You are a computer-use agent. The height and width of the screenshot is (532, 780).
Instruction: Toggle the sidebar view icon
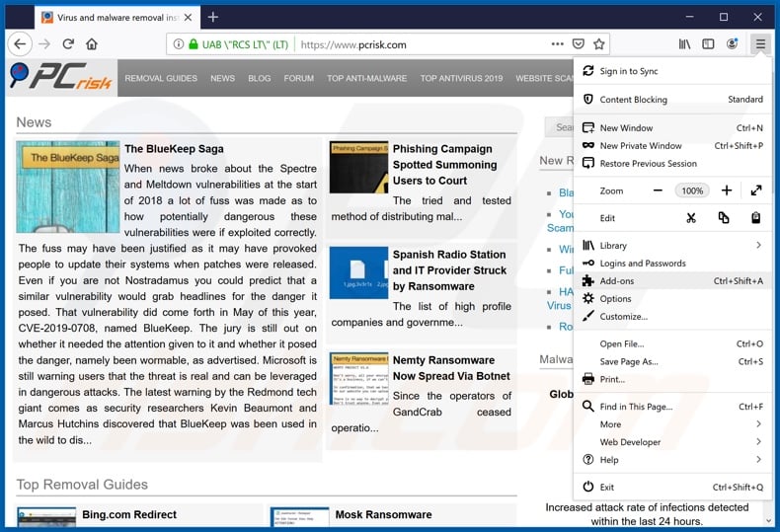click(708, 44)
